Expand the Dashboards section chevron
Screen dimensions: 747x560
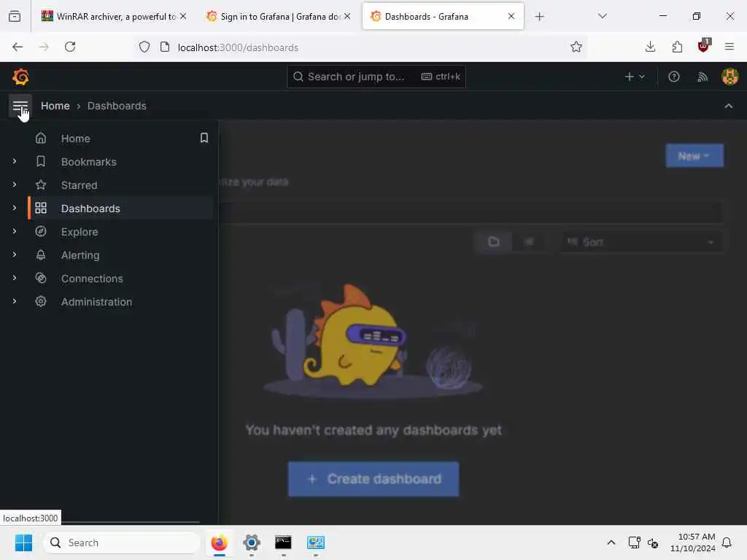pos(15,208)
